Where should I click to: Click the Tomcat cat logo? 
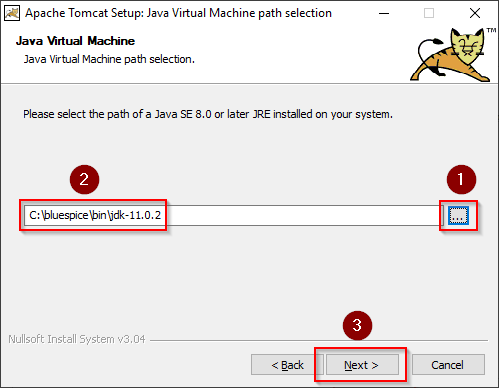(x=450, y=55)
